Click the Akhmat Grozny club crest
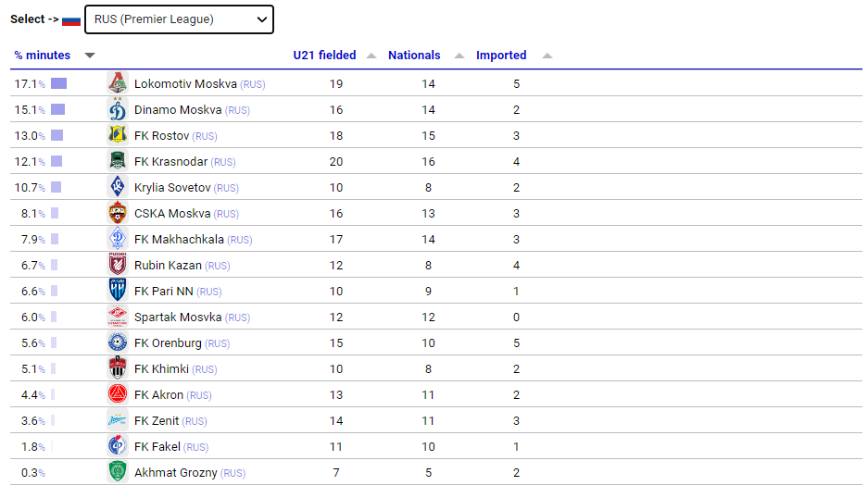Screen dimensions: 868x498 [118, 473]
